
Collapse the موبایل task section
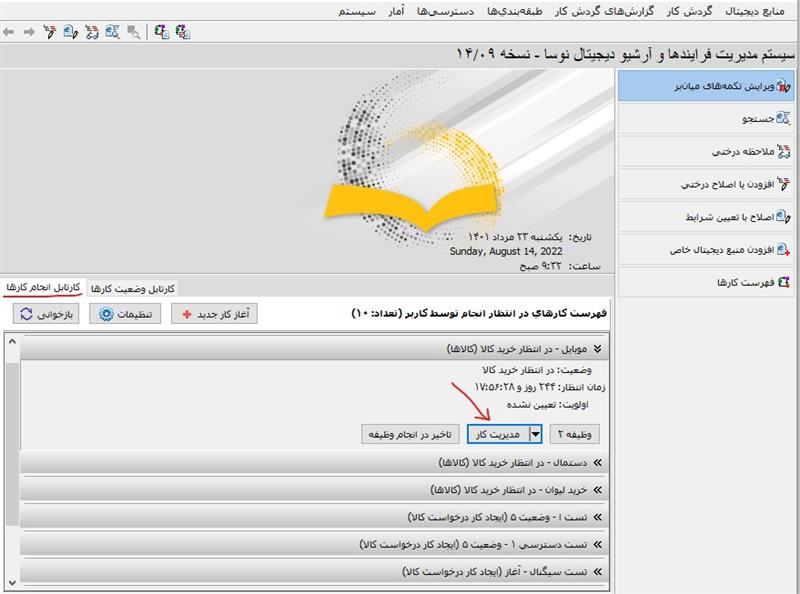click(598, 349)
